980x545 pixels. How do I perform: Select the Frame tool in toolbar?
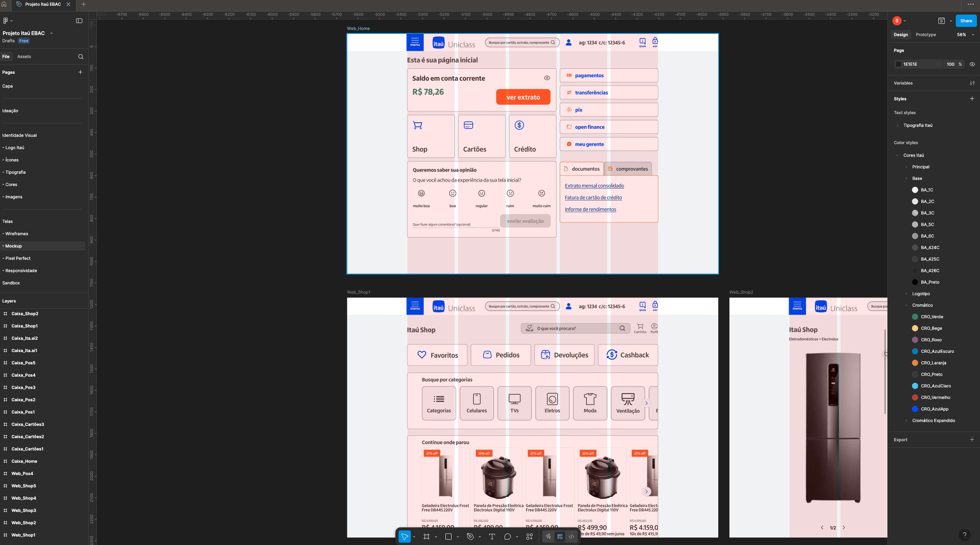tap(426, 537)
